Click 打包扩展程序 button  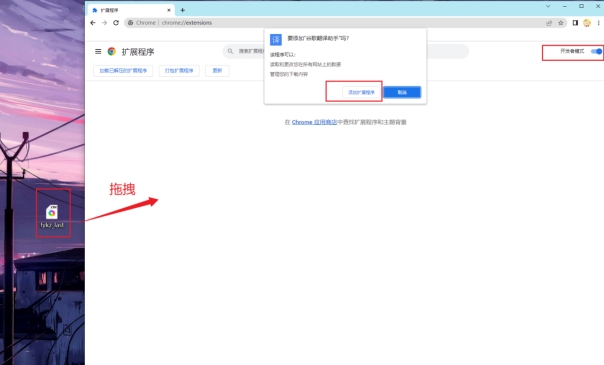[179, 71]
